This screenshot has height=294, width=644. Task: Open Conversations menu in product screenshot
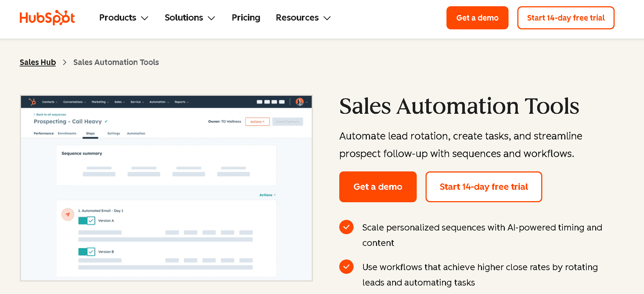(75, 102)
